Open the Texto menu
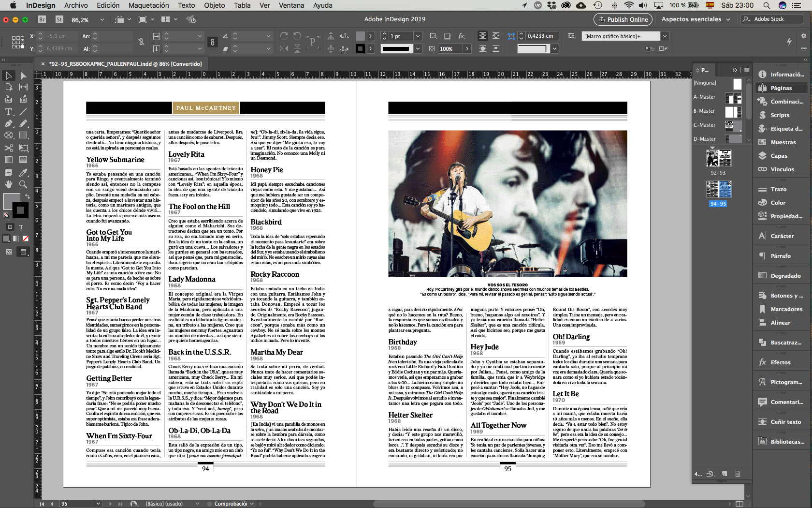This screenshot has width=812, height=508. click(186, 5)
